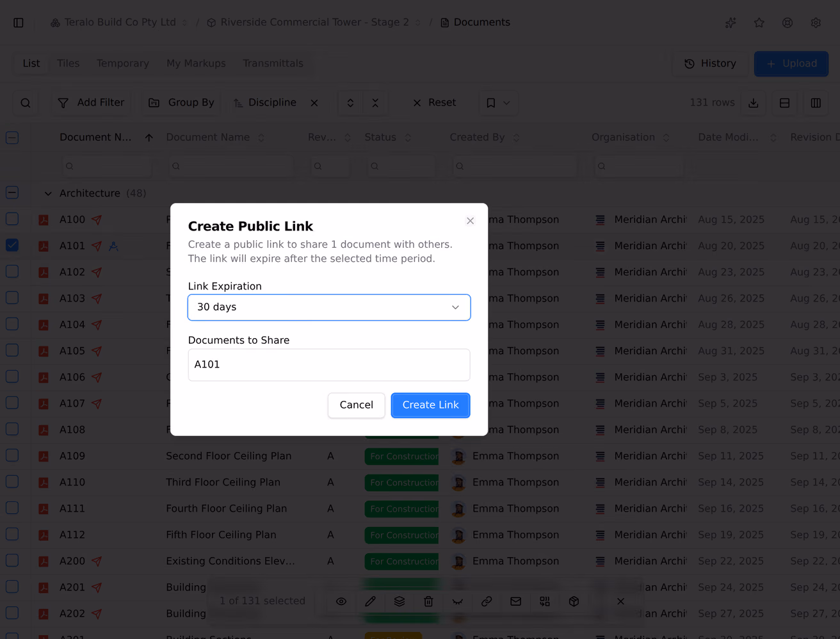Click the search magnifier toolbar icon
Viewport: 840px width, 639px height.
pyautogui.click(x=26, y=103)
